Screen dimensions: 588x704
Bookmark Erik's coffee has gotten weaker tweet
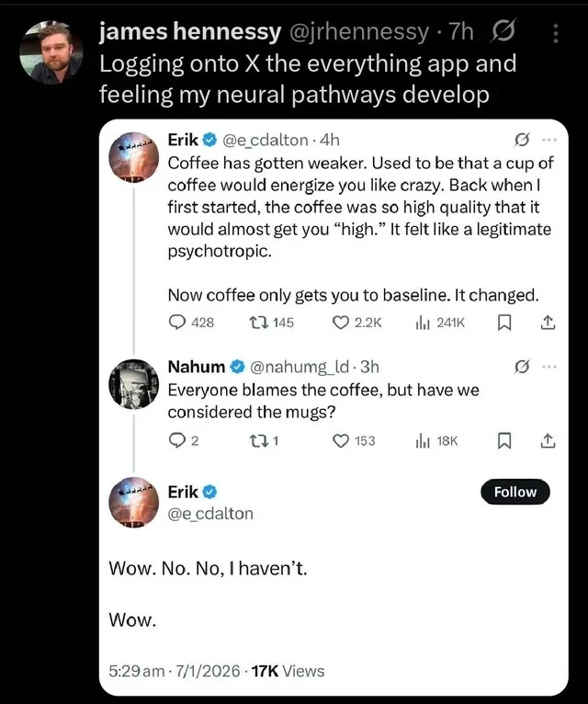503,323
